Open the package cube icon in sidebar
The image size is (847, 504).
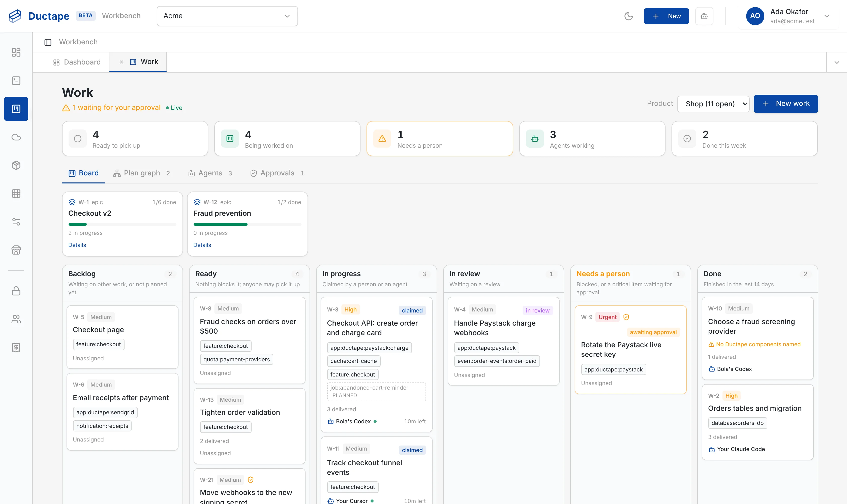(16, 165)
